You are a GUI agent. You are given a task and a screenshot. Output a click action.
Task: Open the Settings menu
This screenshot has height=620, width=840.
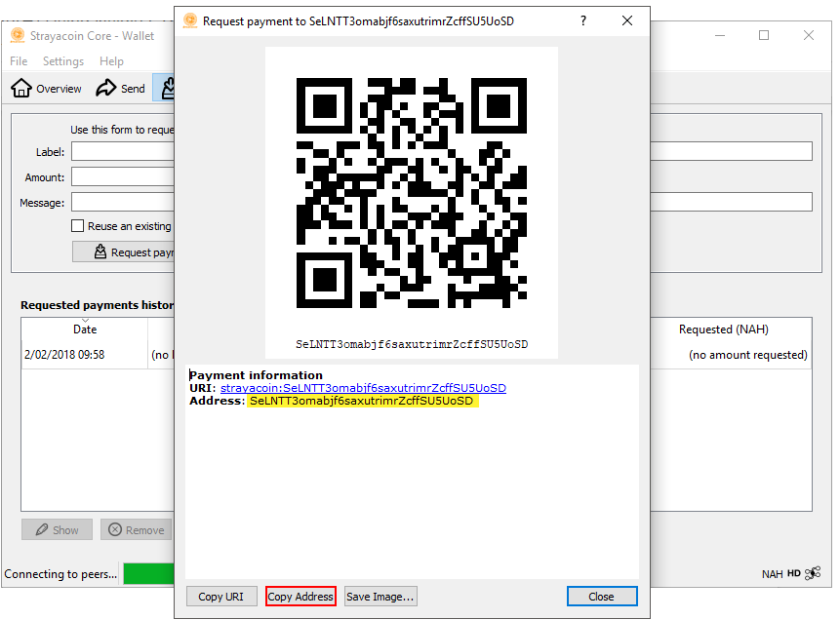(63, 61)
